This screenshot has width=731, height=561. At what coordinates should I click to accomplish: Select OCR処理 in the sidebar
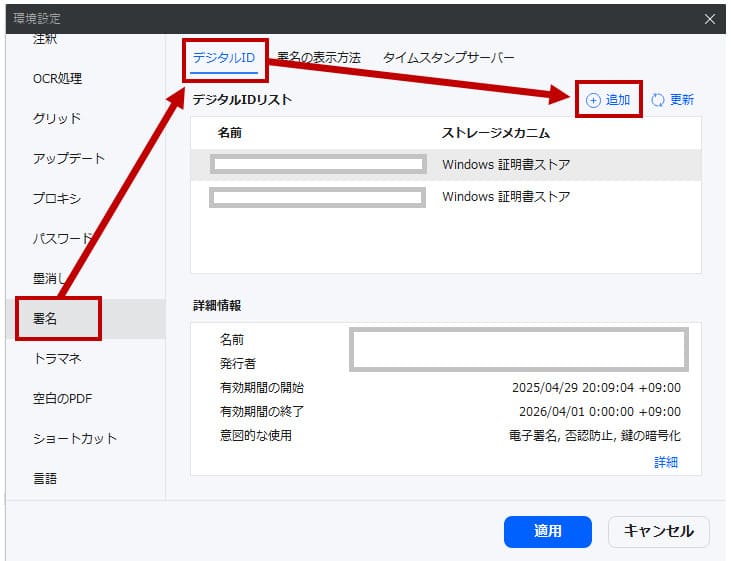57,78
